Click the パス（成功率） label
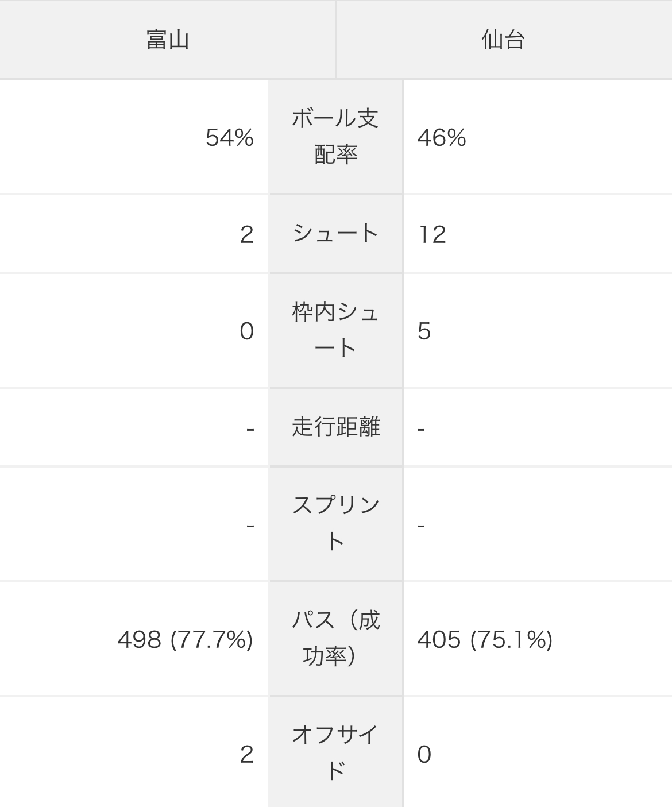 click(x=336, y=639)
